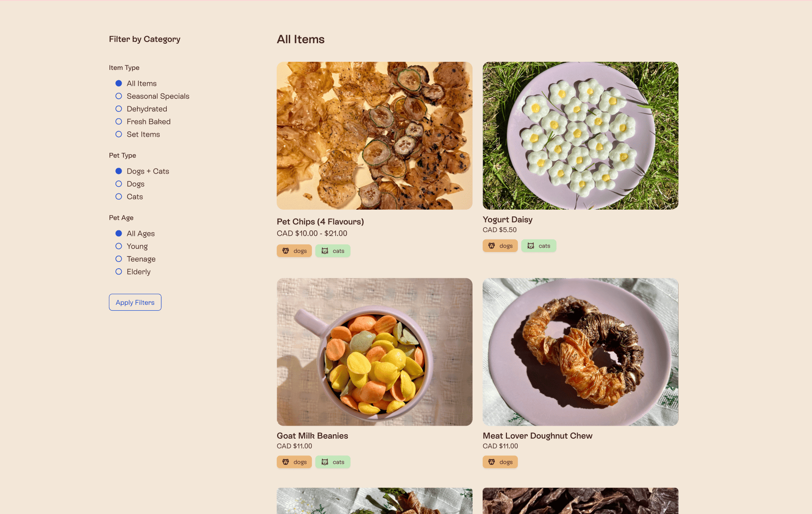Click the cat icon under Pet Chips
Viewport: 812px width, 514px height.
[325, 251]
